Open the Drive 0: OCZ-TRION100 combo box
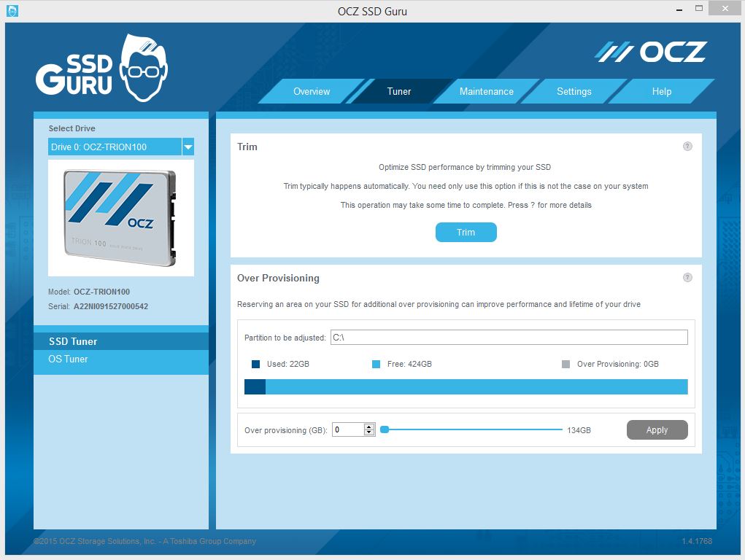 click(x=120, y=147)
